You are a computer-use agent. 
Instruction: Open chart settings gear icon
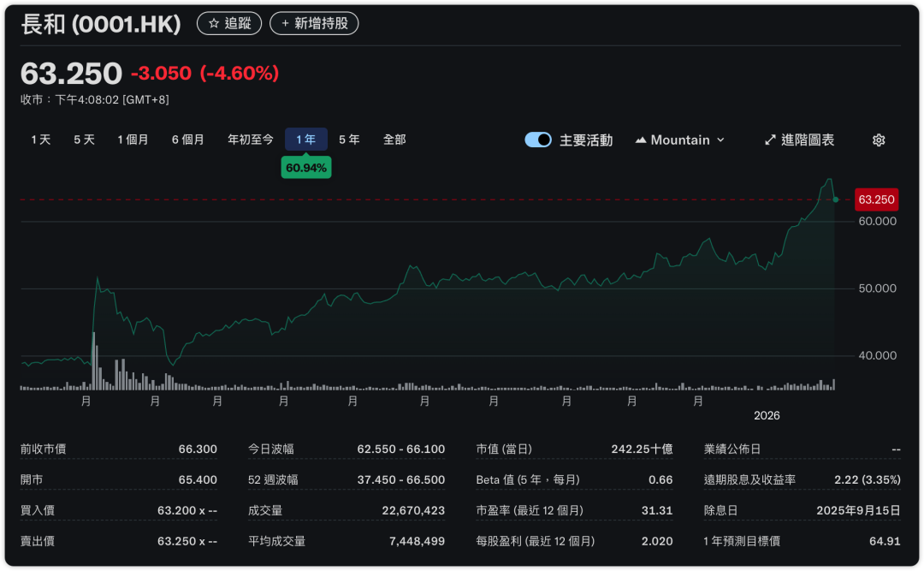click(x=879, y=140)
